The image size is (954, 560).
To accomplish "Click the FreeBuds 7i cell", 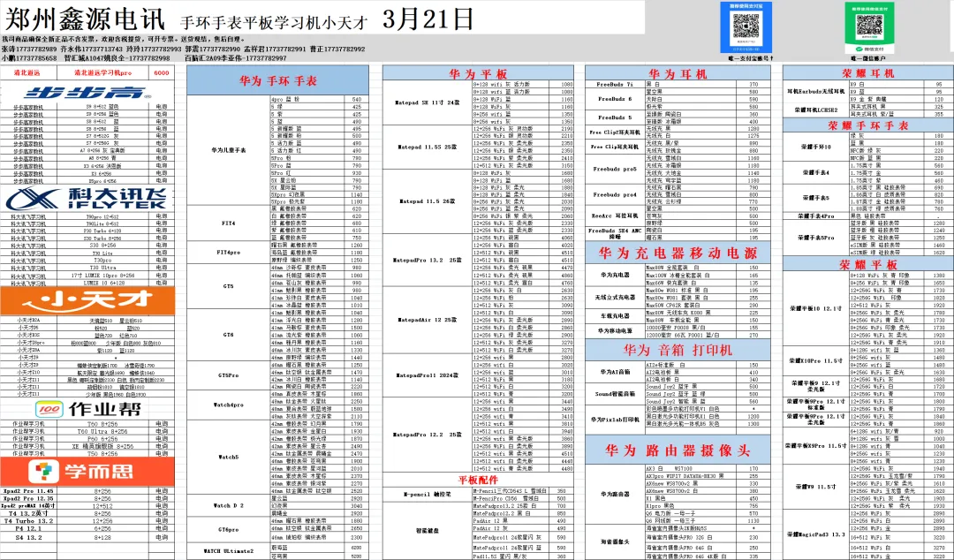I will (615, 85).
